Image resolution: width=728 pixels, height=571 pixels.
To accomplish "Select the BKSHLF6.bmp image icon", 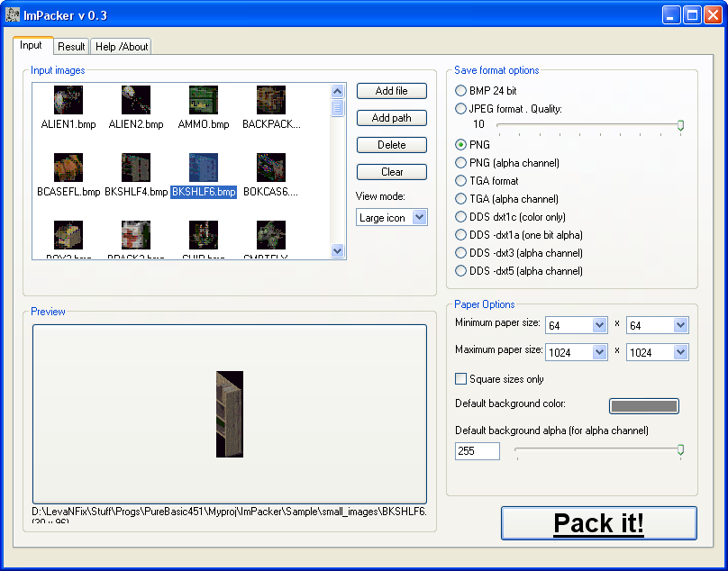I will point(204,168).
